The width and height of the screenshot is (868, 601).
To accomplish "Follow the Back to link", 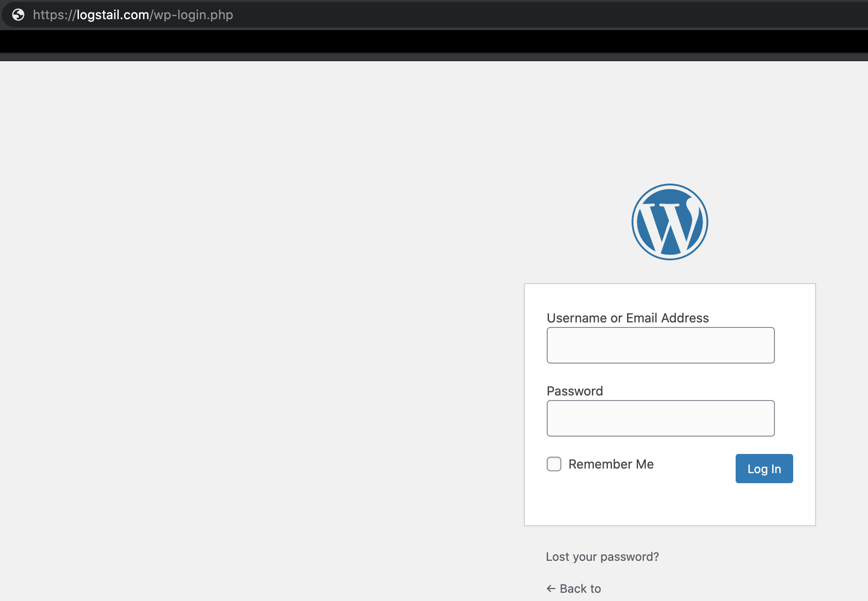I will coord(580,589).
